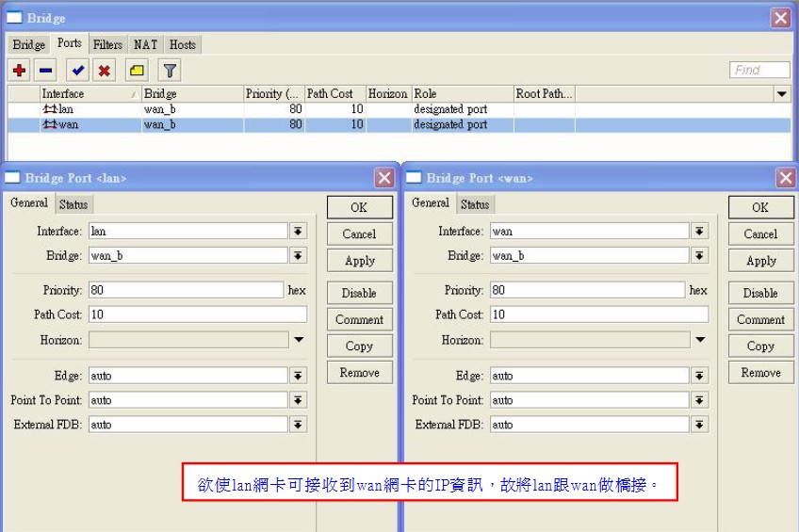Sort ports table by Interface column header
The image size is (799, 532).
[x=90, y=93]
